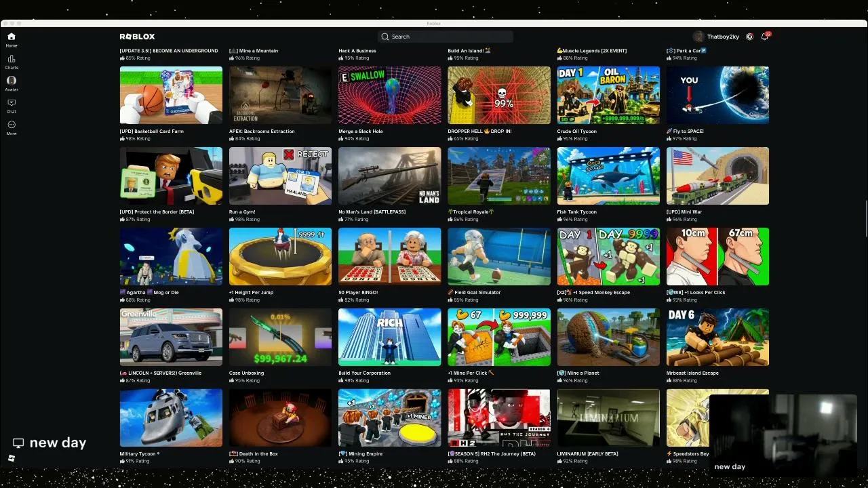Click the profile picture next to Thatboy2ky
Image resolution: width=868 pixels, height=488 pixels.
(x=698, y=37)
